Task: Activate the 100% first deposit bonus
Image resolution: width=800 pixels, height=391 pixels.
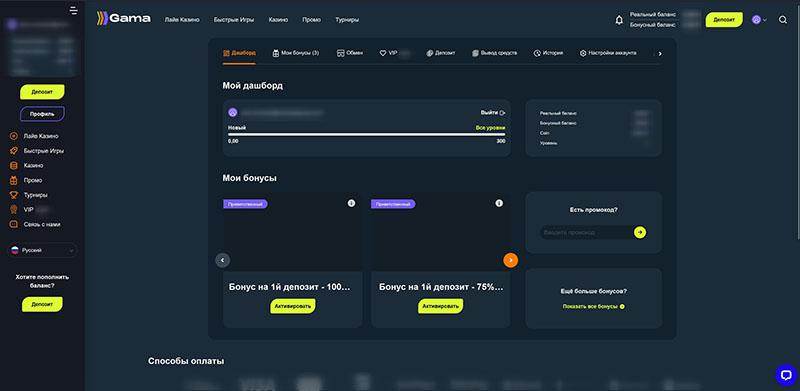Action: pos(293,306)
